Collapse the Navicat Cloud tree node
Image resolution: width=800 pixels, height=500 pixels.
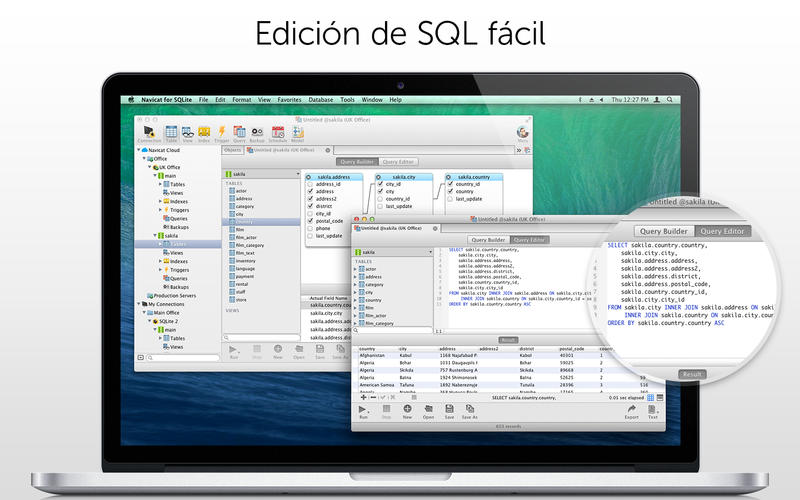138,150
